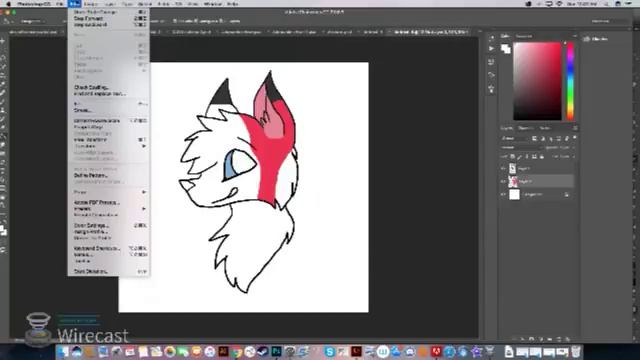
Task: Open workspace switcher dropdown
Action: 609,21
